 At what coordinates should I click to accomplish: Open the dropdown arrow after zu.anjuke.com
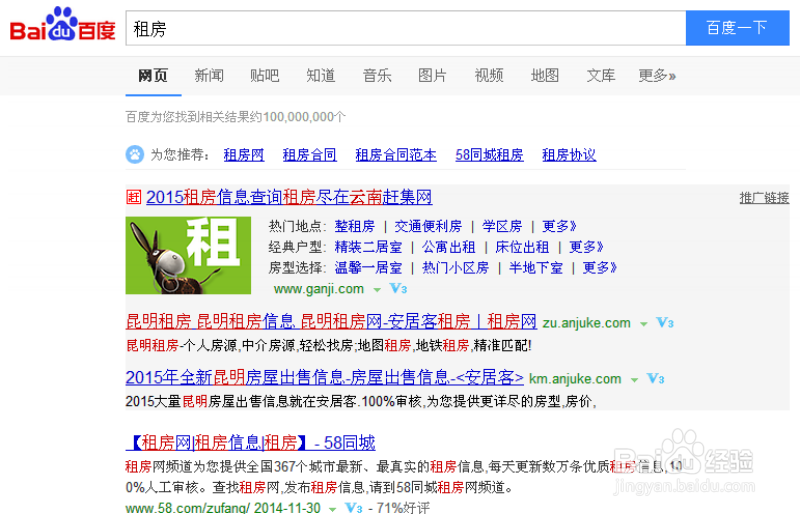644,324
